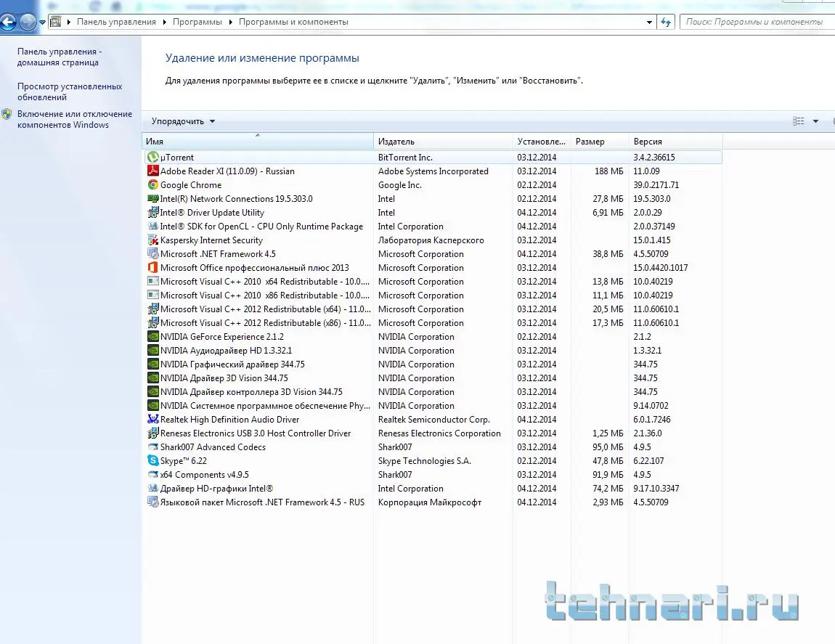Open the address bar history dropdown
Viewport: 835px width, 644px height.
pyautogui.click(x=650, y=23)
